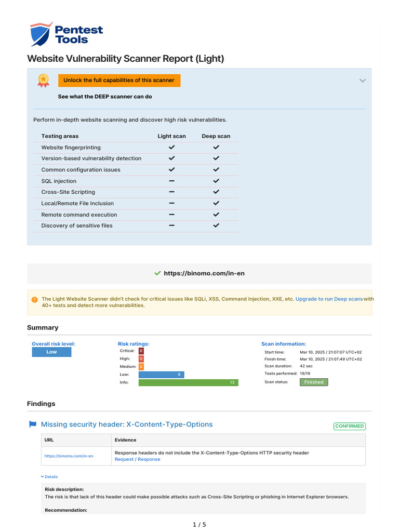Click Unlock the full capabilities button
Image resolution: width=399 pixels, height=532 pixels.
click(x=119, y=81)
